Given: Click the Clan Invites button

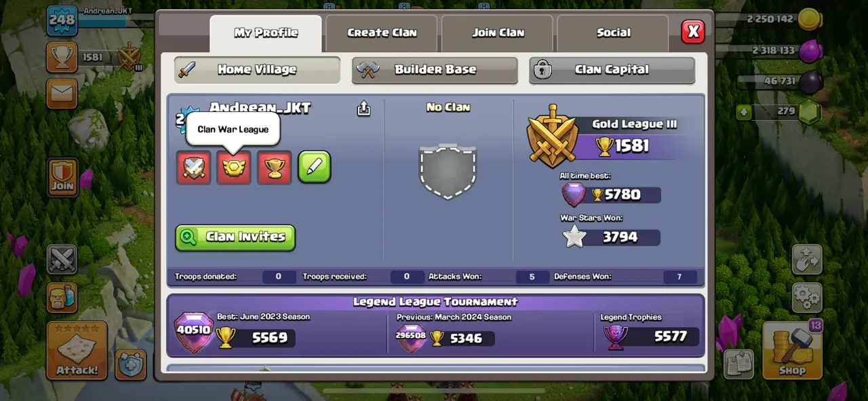Looking at the screenshot, I should (x=235, y=237).
